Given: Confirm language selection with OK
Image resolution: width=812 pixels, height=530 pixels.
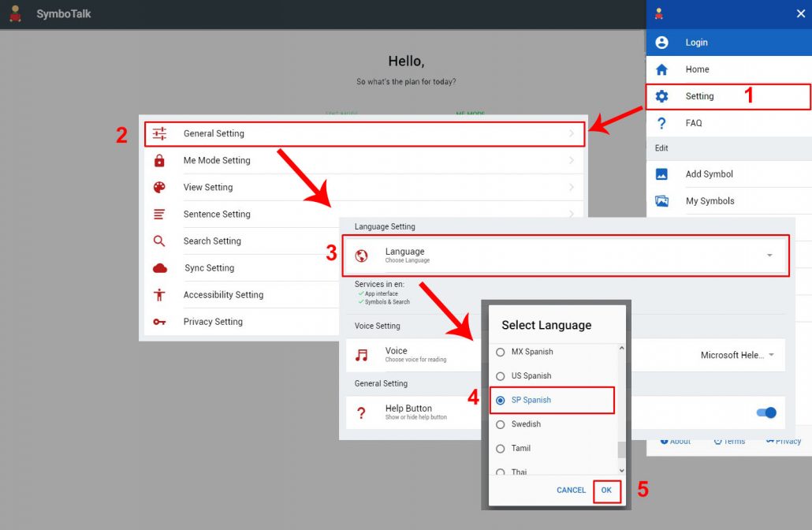Looking at the screenshot, I should (607, 490).
